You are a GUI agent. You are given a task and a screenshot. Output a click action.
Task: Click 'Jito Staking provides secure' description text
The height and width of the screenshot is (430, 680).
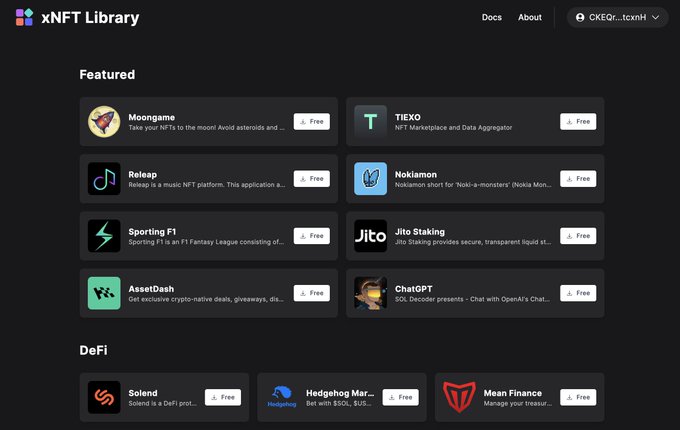click(x=473, y=242)
